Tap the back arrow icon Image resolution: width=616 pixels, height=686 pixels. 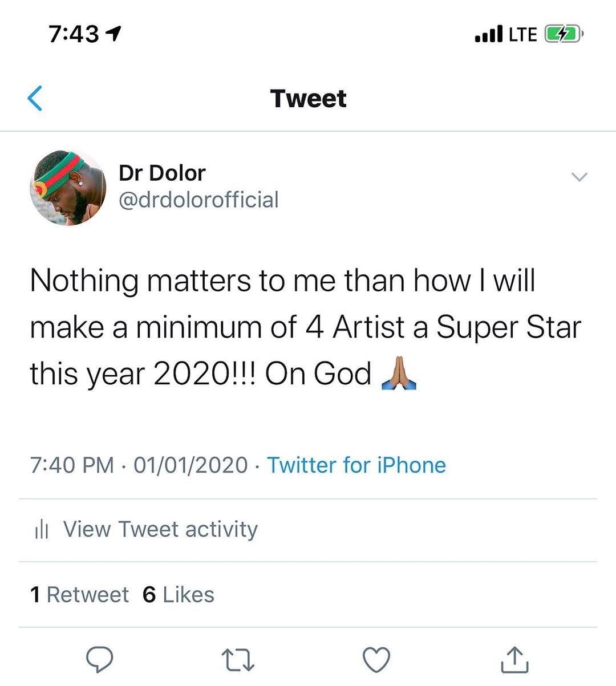pos(35,98)
